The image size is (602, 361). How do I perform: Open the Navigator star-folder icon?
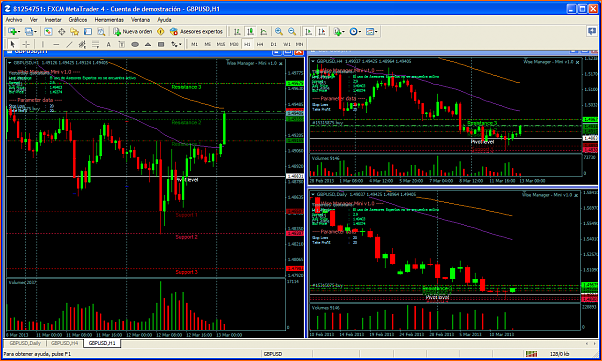tap(74, 31)
